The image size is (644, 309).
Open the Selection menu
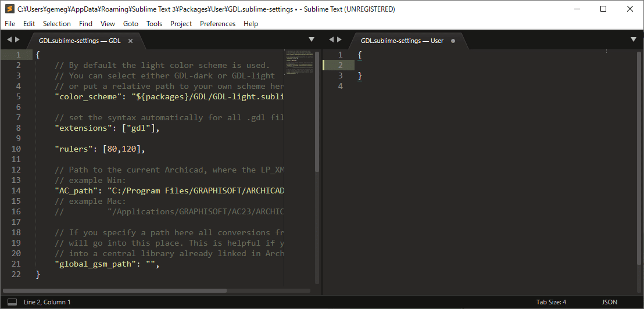click(57, 24)
